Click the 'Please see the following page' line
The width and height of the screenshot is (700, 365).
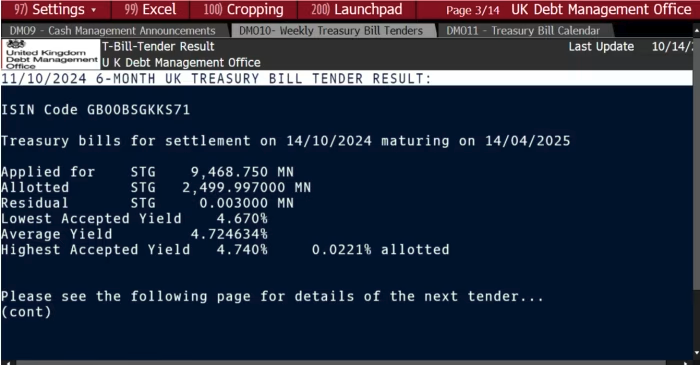pos(272,296)
